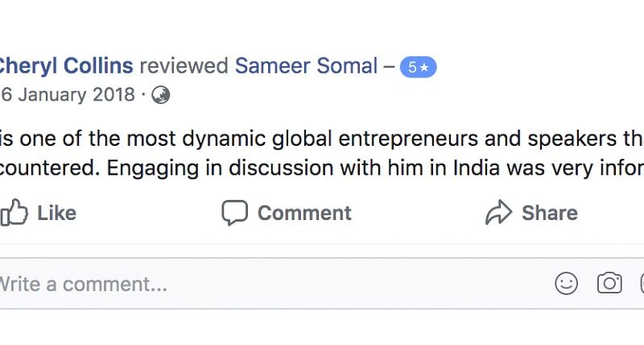Click the Share text label
644x345 pixels.
tap(550, 213)
